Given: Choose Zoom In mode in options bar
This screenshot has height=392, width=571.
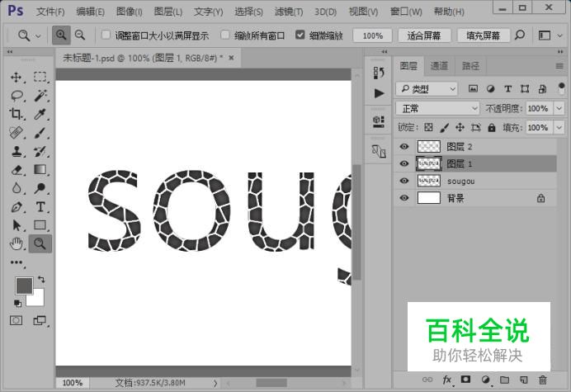Looking at the screenshot, I should click(x=61, y=35).
